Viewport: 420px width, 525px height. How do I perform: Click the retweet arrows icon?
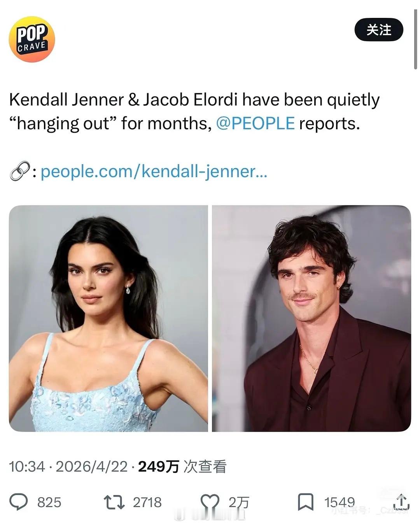click(x=114, y=502)
